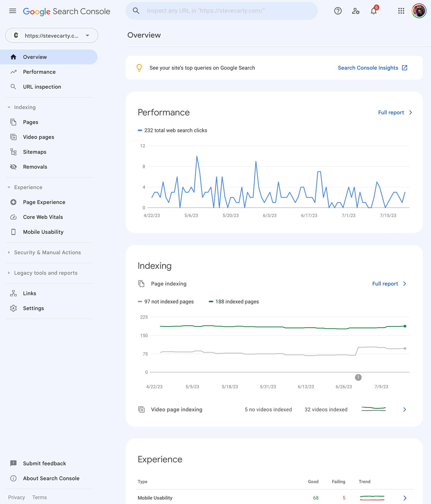Open URL inspection in the sidebar
This screenshot has width=431, height=504.
[x=42, y=87]
